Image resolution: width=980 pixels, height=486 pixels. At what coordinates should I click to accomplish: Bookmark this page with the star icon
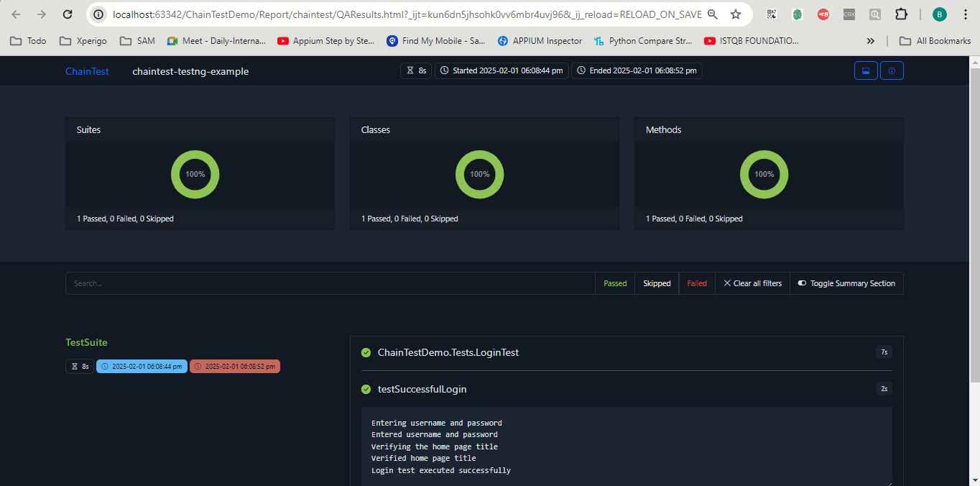point(735,14)
